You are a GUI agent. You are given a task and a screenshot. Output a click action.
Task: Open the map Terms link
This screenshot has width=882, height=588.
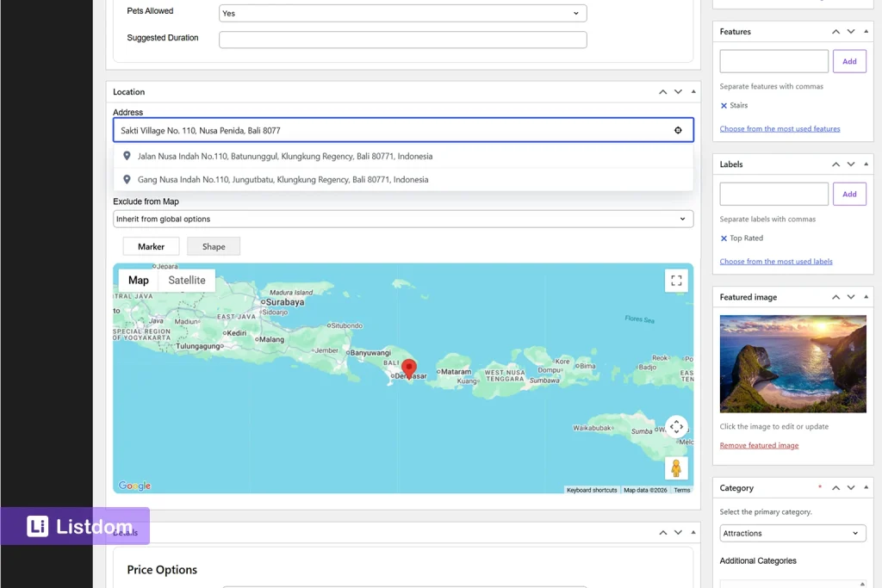tap(682, 490)
